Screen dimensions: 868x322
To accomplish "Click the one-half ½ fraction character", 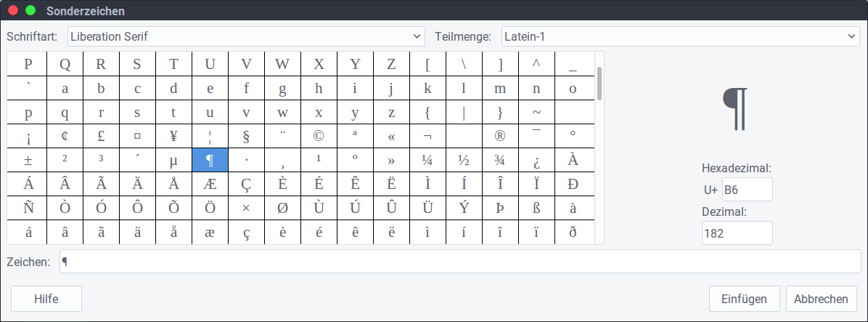I will coord(464,160).
